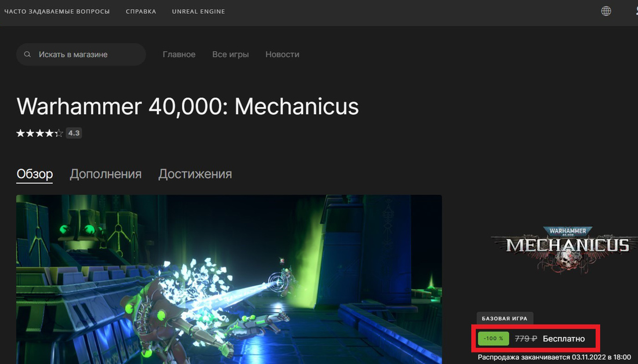The image size is (638, 364).
Task: Switch to the 'Дополнения' tab
Action: point(106,174)
